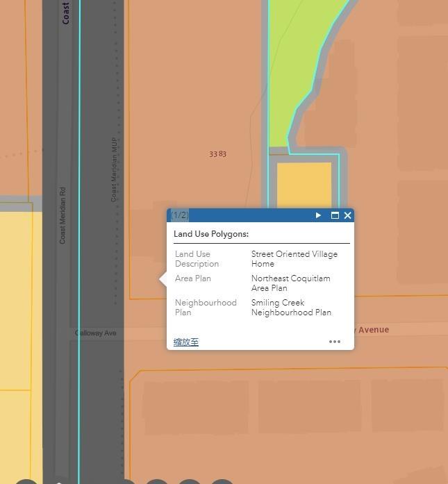This screenshot has height=484, width=448.
Task: Click the Coast Meridian Rd label
Action: click(x=63, y=215)
